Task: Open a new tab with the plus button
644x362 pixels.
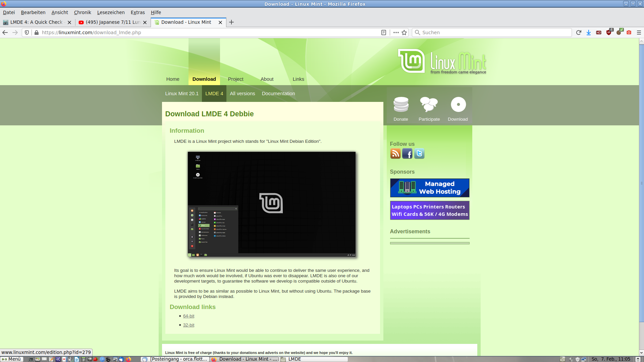Action: pos(231,22)
